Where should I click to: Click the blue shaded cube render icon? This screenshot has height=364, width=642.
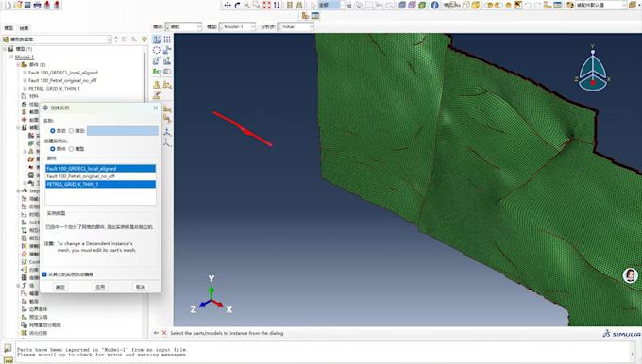tap(402, 6)
